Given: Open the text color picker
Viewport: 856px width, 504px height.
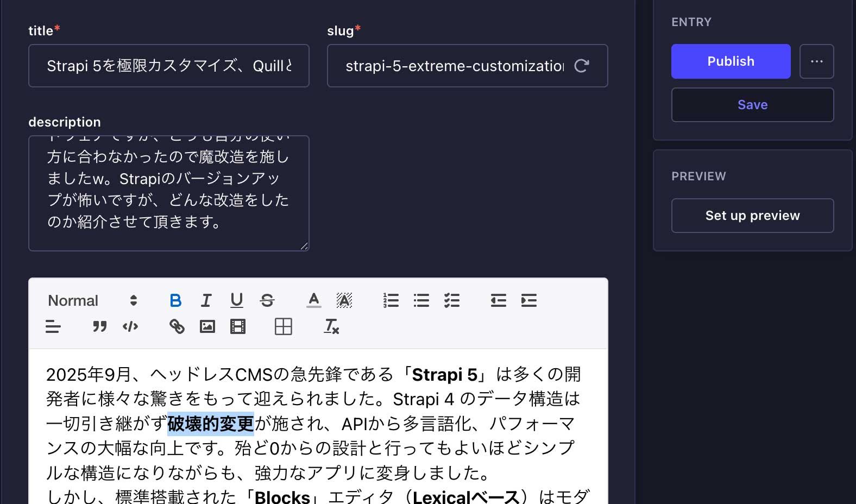Looking at the screenshot, I should [x=313, y=300].
